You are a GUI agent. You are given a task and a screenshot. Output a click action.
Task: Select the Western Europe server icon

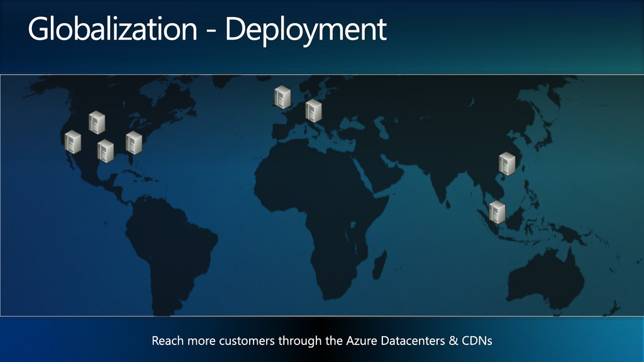coord(313,111)
